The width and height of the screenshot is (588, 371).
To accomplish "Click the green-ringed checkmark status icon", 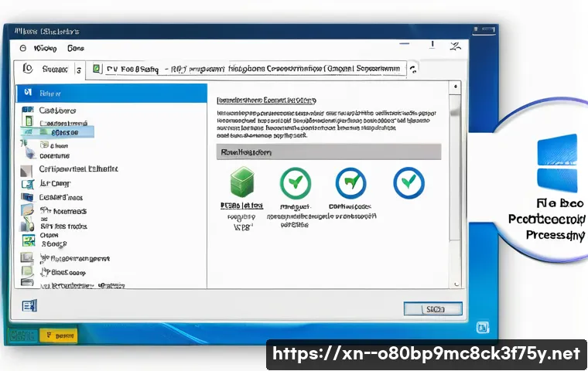I will pyautogui.click(x=295, y=182).
